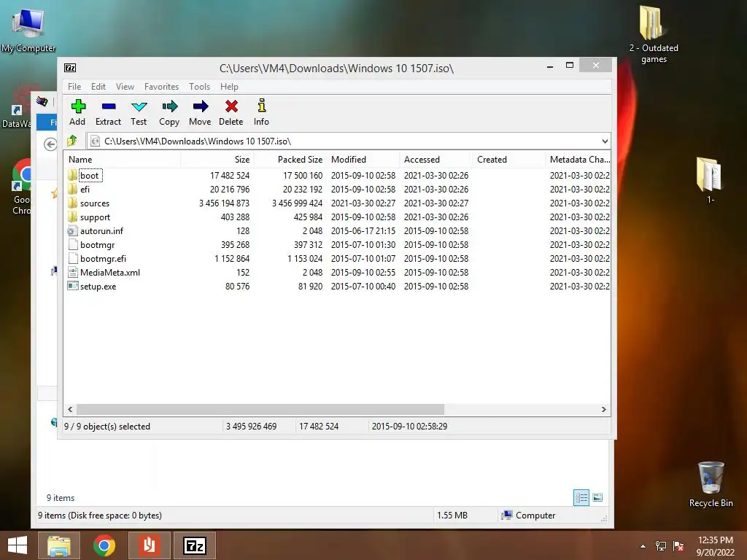Click setup.exe size value 80 576
The image size is (747, 560).
point(237,286)
